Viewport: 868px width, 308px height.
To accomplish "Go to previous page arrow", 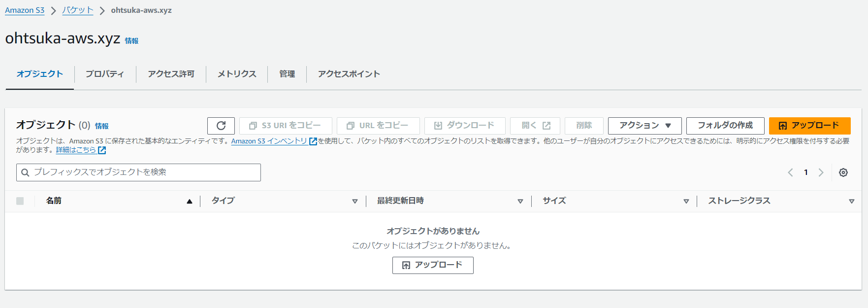I will click(x=790, y=172).
